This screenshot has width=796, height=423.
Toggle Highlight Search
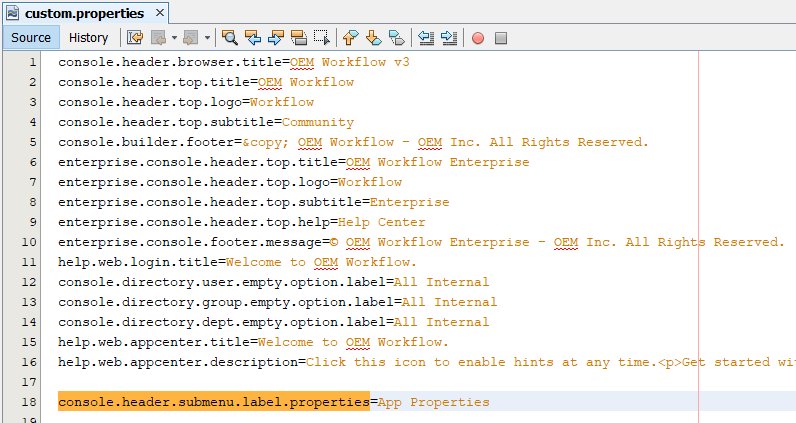pyautogui.click(x=299, y=38)
